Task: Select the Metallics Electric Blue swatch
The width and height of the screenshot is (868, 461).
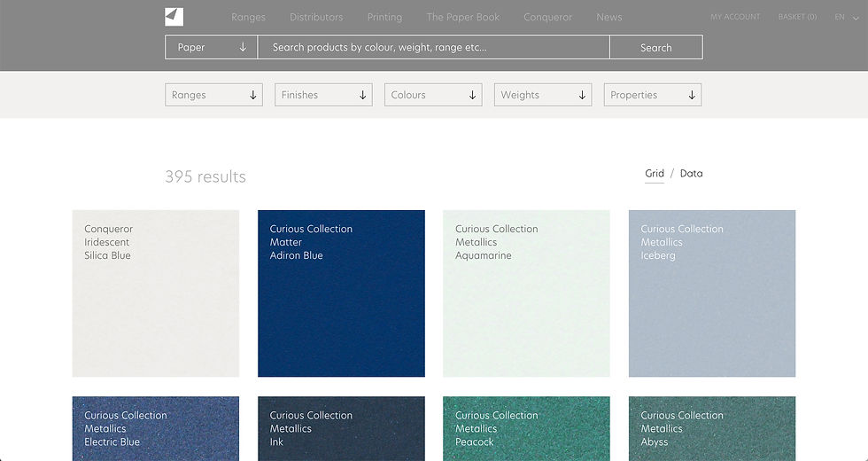Action: click(156, 428)
